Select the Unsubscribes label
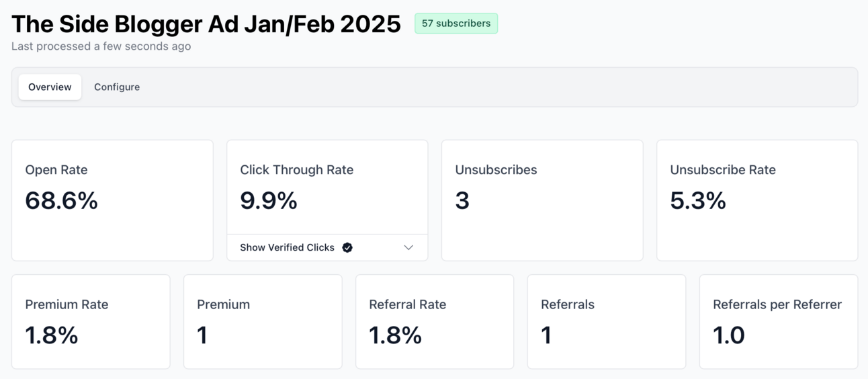Screen dimensions: 868x379 coord(496,170)
